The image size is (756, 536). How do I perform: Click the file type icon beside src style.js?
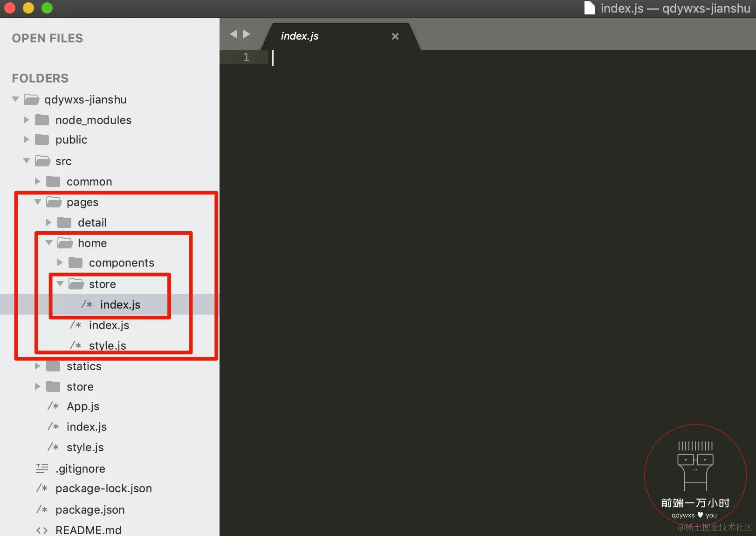[53, 447]
